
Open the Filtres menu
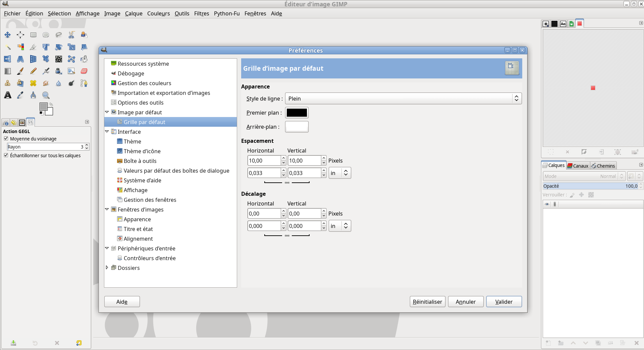click(x=202, y=13)
